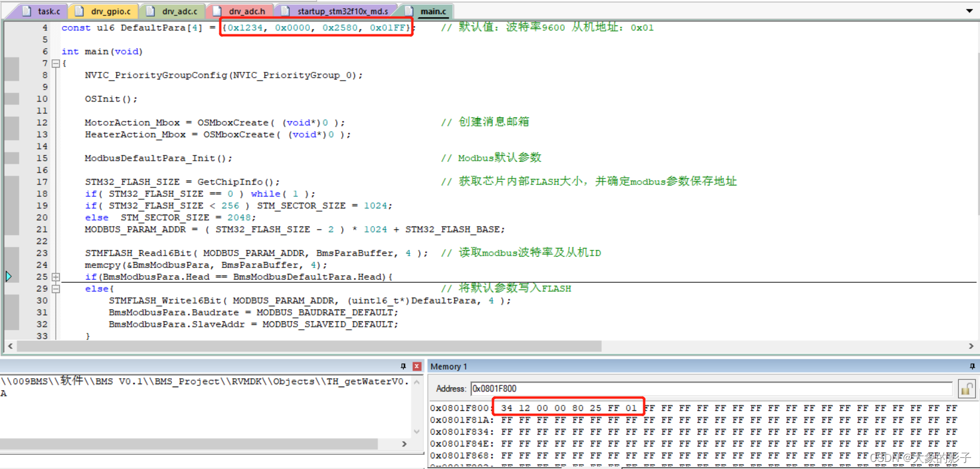This screenshot has height=469, width=980.
Task: Click the STMFLASH_Write16Bit call
Action: [309, 301]
